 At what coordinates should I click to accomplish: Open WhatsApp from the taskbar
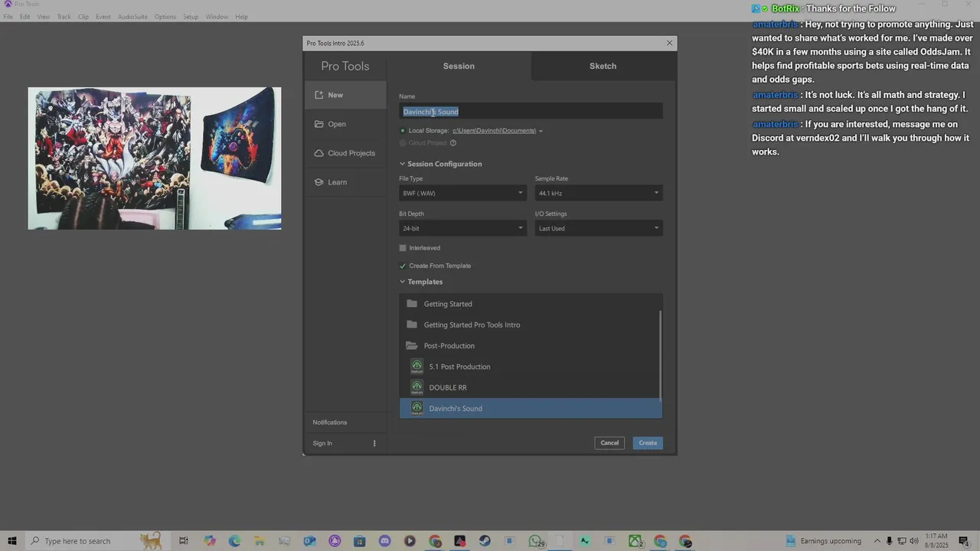[x=535, y=541]
